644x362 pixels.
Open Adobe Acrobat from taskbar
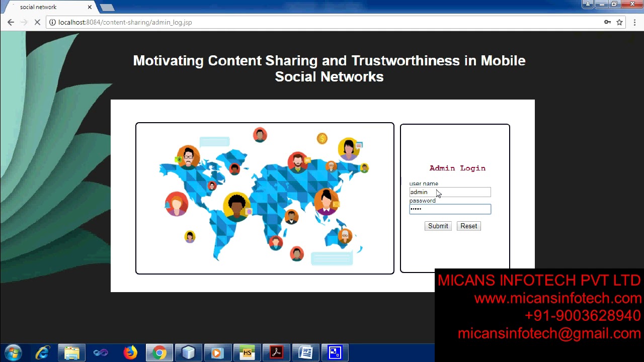[x=276, y=353]
